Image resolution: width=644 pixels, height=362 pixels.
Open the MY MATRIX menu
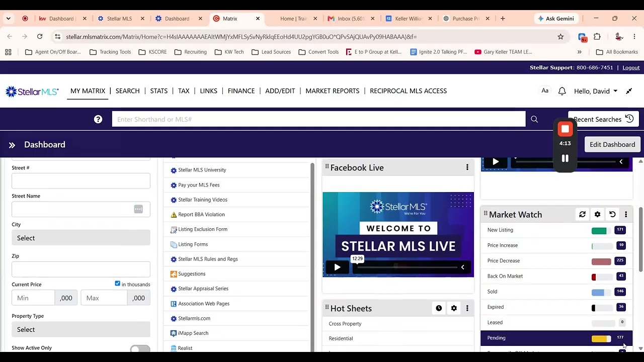[x=88, y=91]
